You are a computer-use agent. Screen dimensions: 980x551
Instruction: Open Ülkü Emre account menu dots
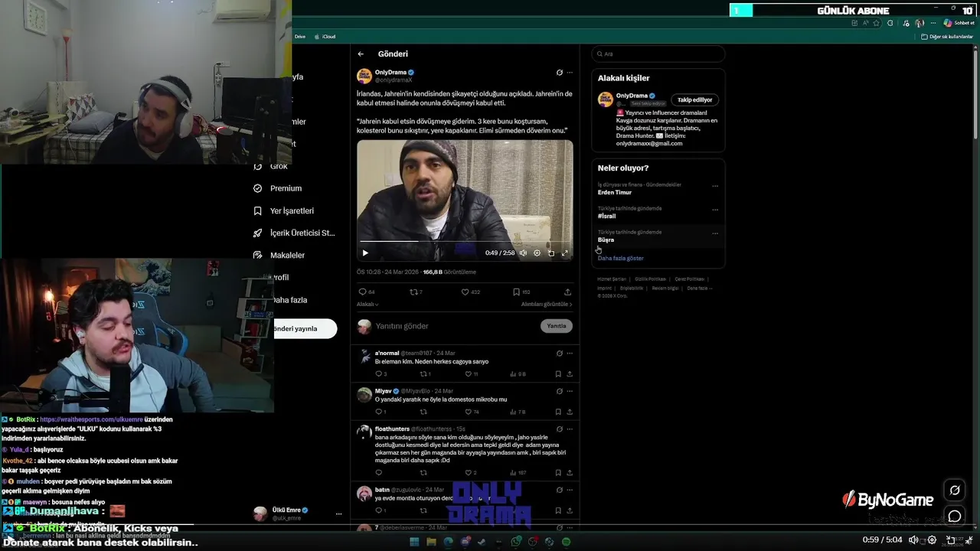click(x=338, y=514)
